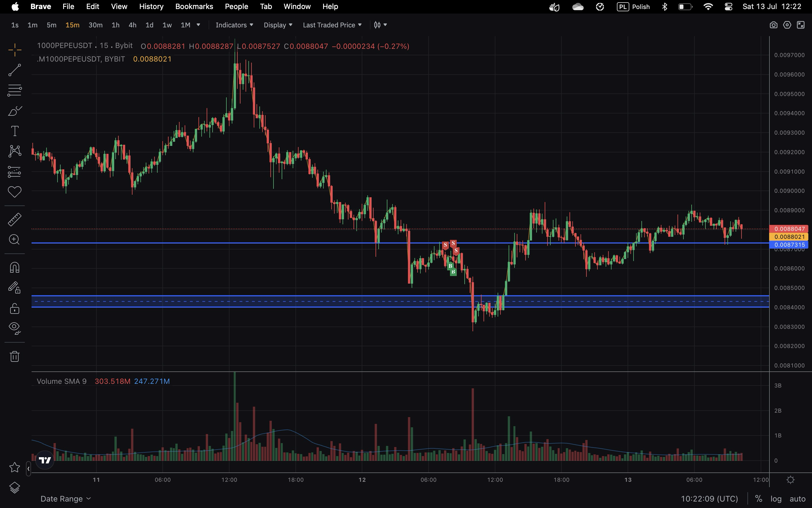Switch to the 30m timeframe
This screenshot has width=812, height=508.
point(96,25)
